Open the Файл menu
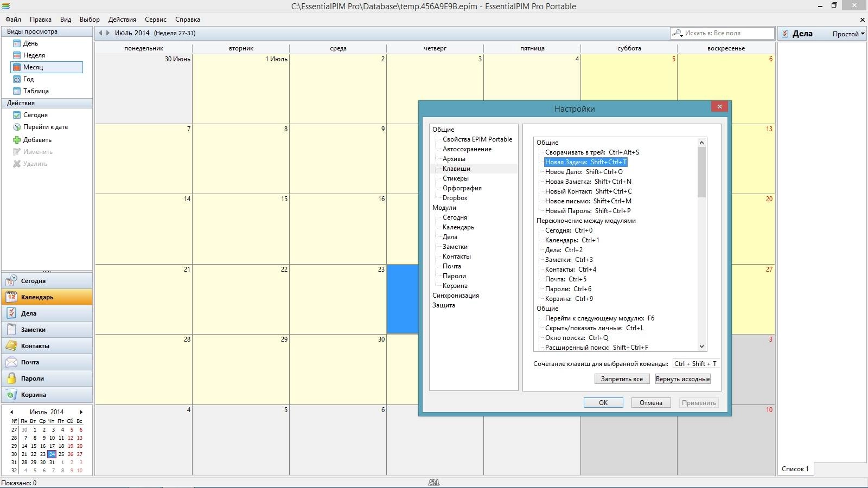Image resolution: width=868 pixels, height=488 pixels. 14,20
